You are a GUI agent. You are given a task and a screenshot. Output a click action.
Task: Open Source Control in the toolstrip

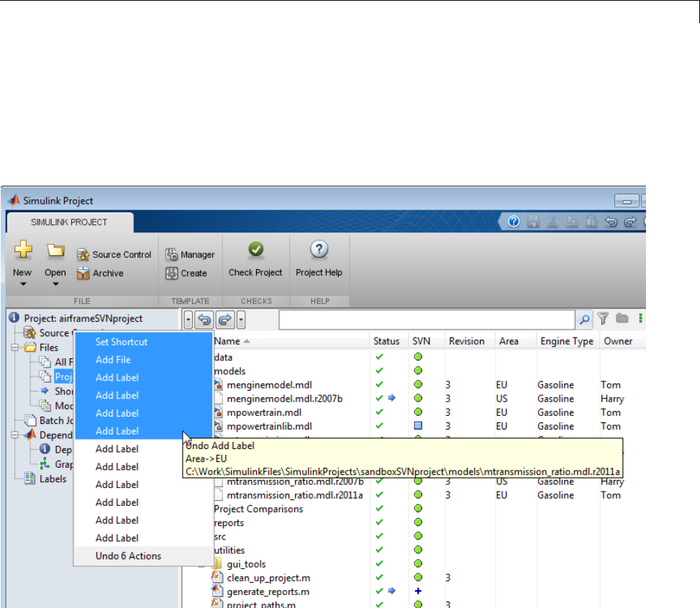tap(114, 255)
